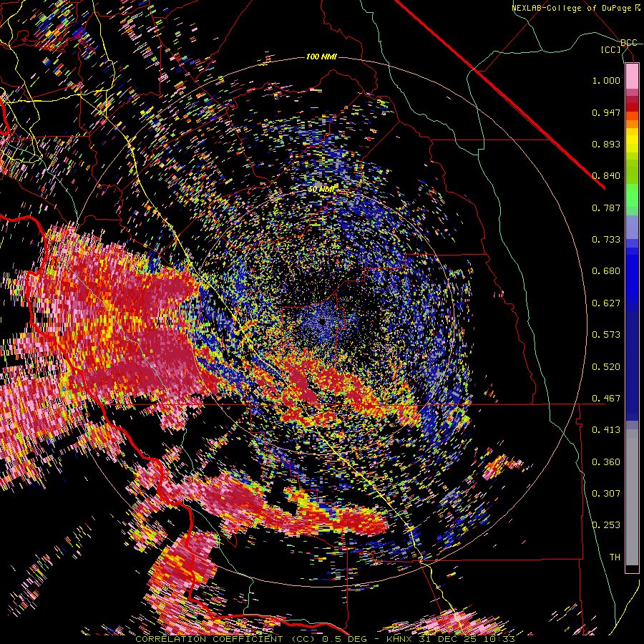
Task: Click the 0.733 legend value
Action: (606, 240)
